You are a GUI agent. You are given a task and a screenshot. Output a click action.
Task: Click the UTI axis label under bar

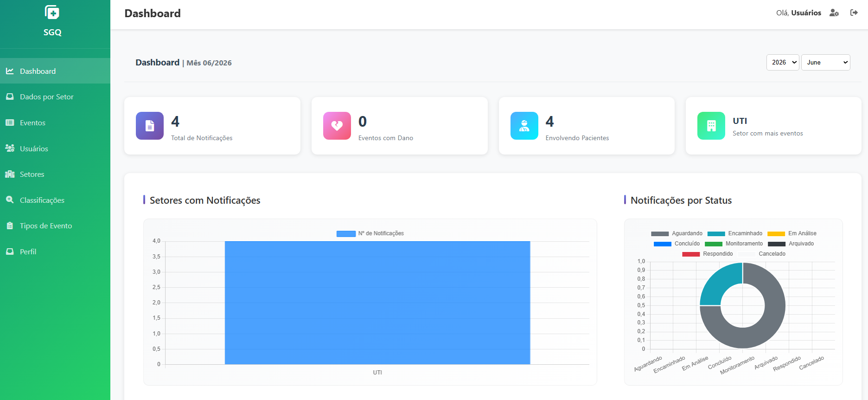377,373
